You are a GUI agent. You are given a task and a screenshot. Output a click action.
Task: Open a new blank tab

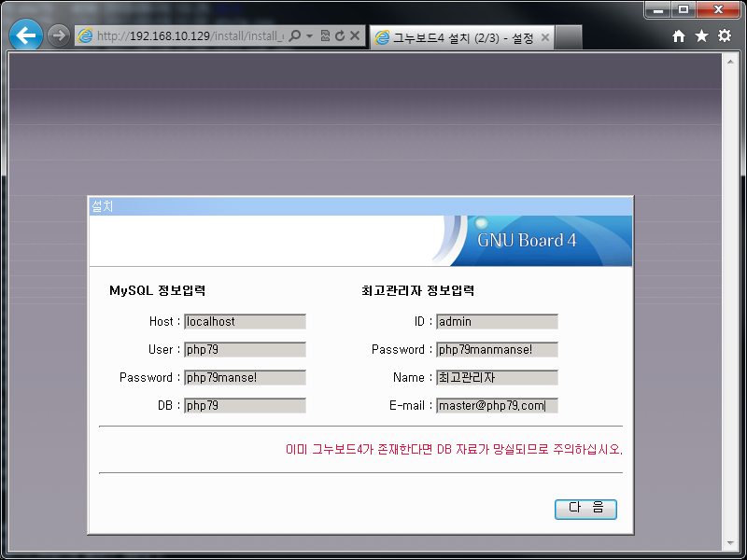click(569, 37)
